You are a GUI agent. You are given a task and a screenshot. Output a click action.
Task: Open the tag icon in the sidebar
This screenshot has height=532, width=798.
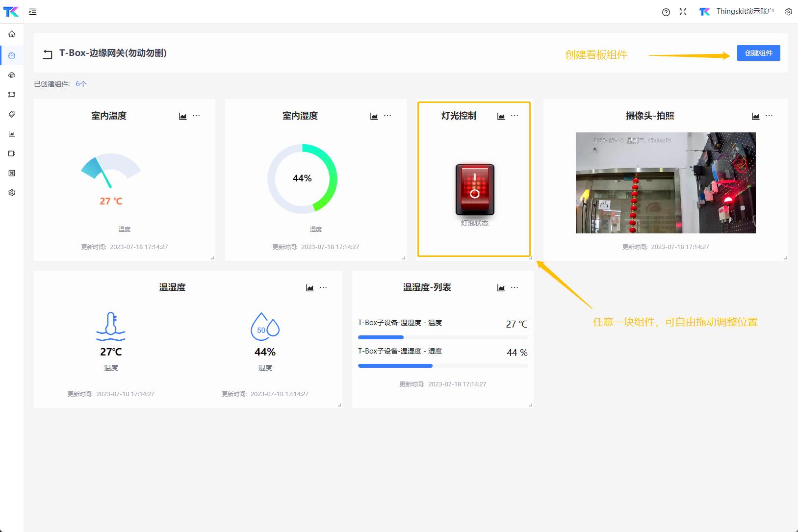(12, 114)
